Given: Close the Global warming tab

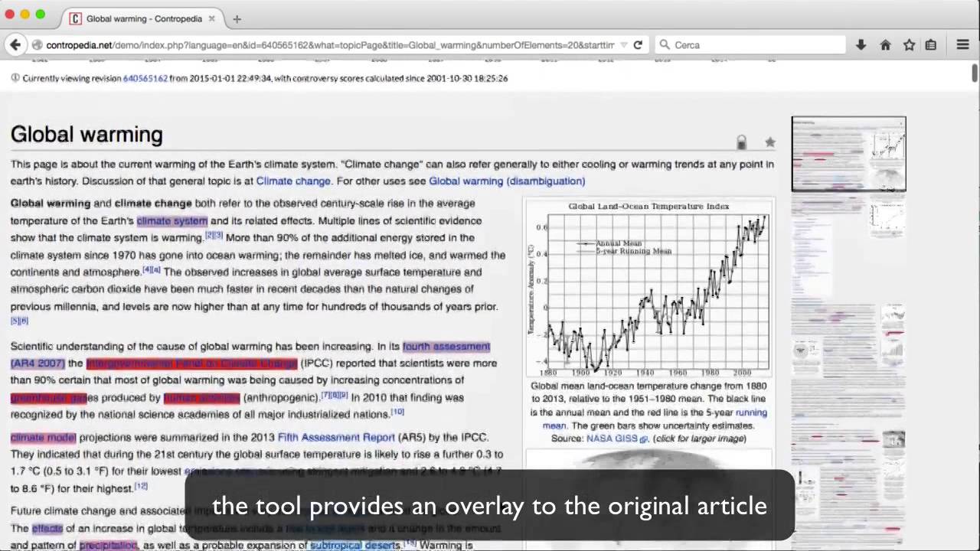Looking at the screenshot, I should click(211, 18).
